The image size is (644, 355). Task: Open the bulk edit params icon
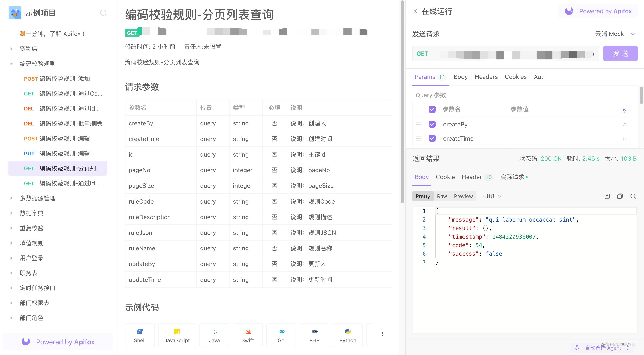[624, 110]
